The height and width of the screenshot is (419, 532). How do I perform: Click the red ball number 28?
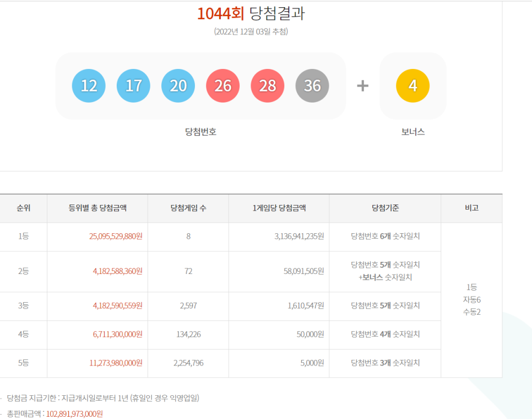(x=267, y=85)
